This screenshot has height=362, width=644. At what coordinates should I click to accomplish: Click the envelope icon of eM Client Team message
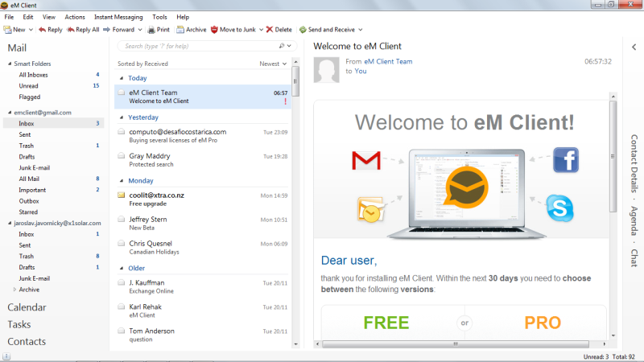click(x=122, y=93)
